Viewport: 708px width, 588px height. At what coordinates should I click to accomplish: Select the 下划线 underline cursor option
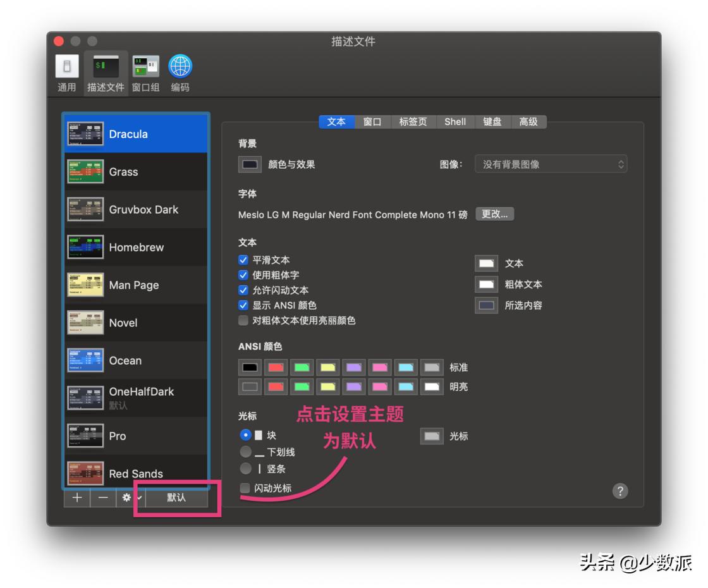click(245, 451)
